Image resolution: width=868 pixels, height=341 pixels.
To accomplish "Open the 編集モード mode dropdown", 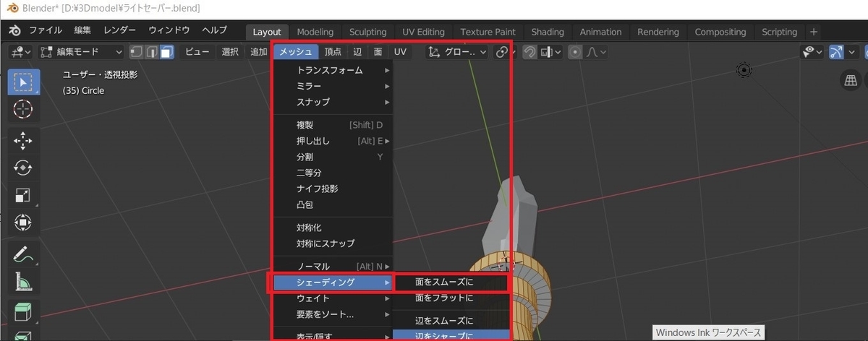I will pyautogui.click(x=81, y=52).
